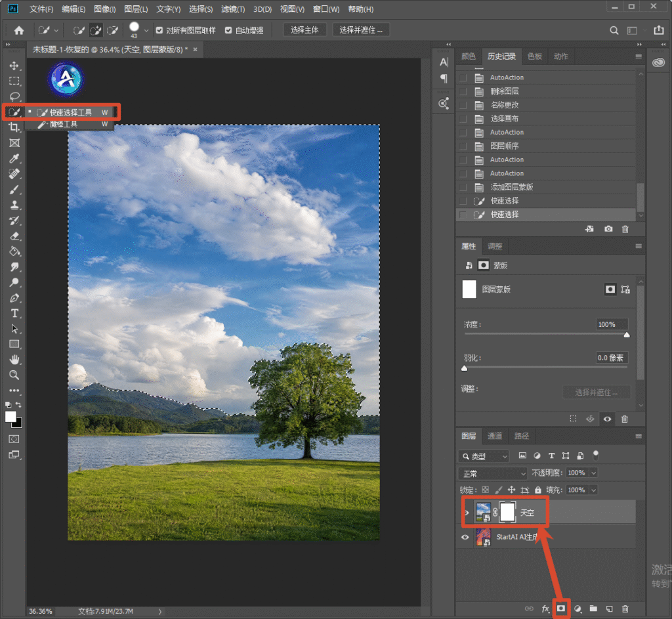Click the 浓度 slider handle
This screenshot has height=619, width=672.
(627, 335)
